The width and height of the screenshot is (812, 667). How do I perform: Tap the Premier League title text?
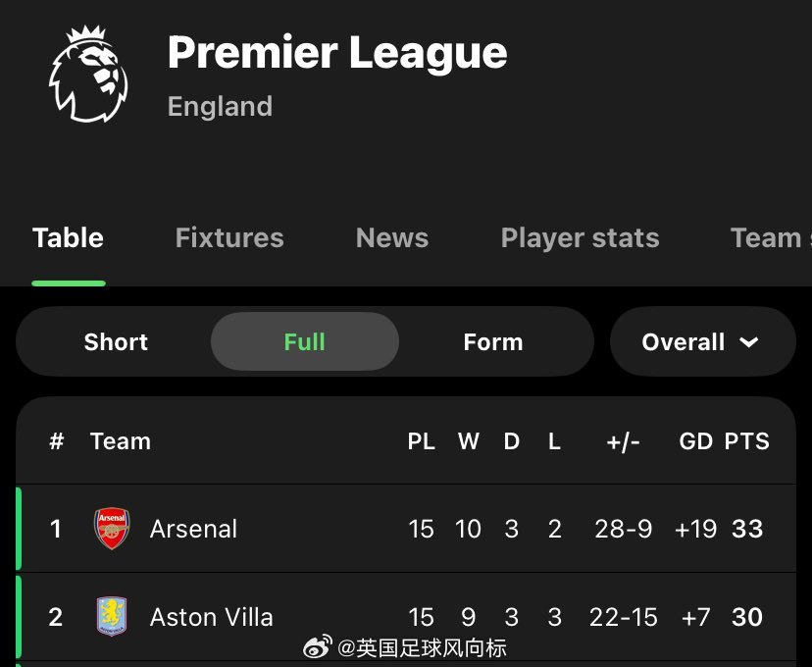click(x=337, y=53)
